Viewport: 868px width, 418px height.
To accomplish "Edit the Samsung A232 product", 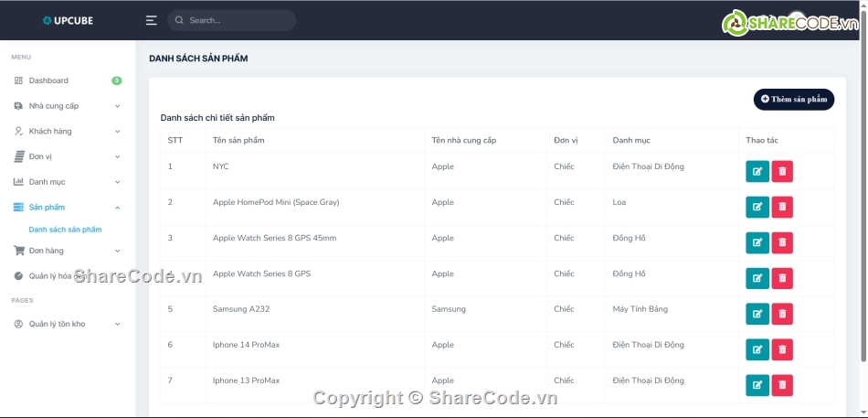I will [757, 314].
